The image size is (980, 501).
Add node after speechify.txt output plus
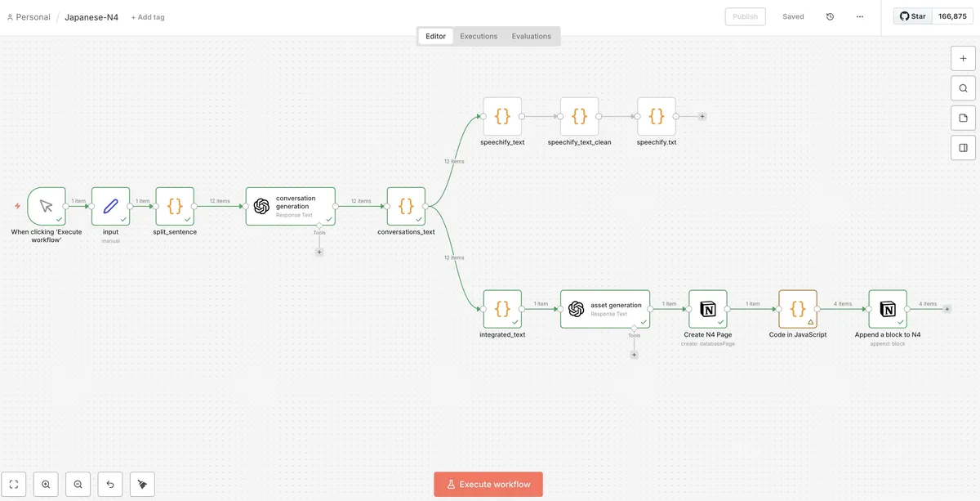pos(702,117)
